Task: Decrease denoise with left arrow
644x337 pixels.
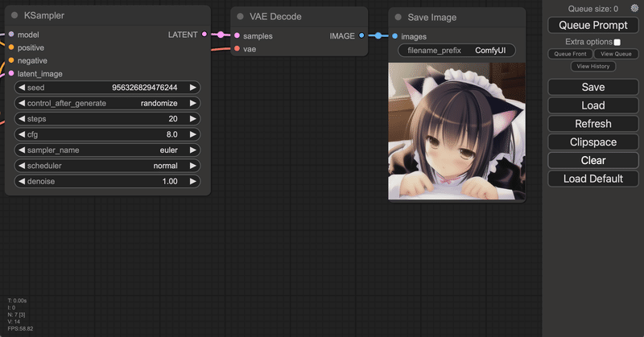Action: tap(22, 181)
